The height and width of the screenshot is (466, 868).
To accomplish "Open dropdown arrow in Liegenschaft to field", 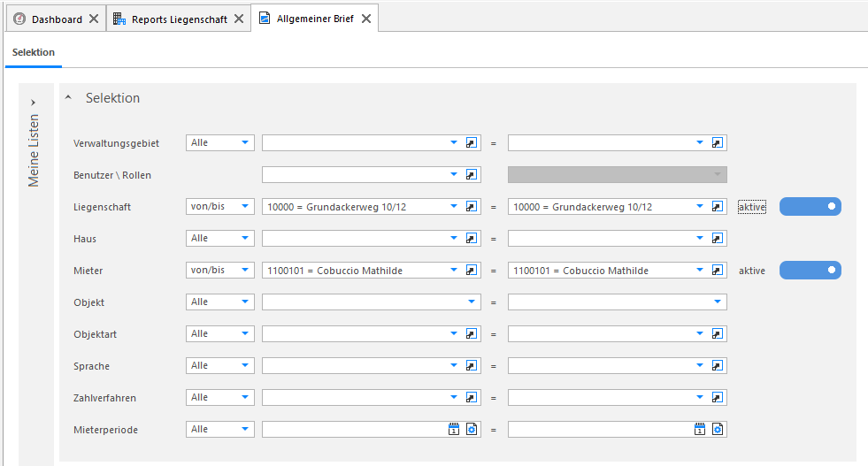I will 700,206.
